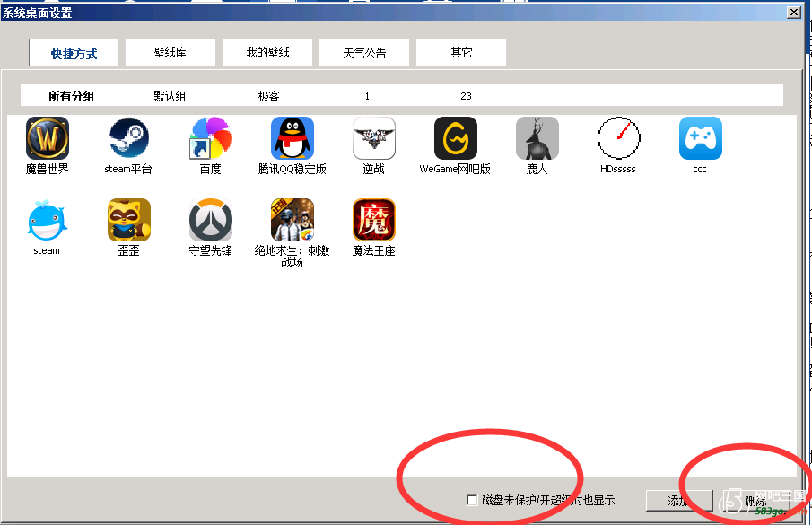The image size is (812, 525).
Task: Select group named 23
Action: click(466, 96)
